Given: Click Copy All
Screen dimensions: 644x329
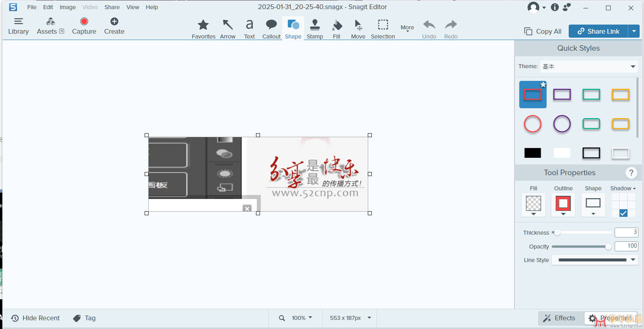Looking at the screenshot, I should click(543, 31).
